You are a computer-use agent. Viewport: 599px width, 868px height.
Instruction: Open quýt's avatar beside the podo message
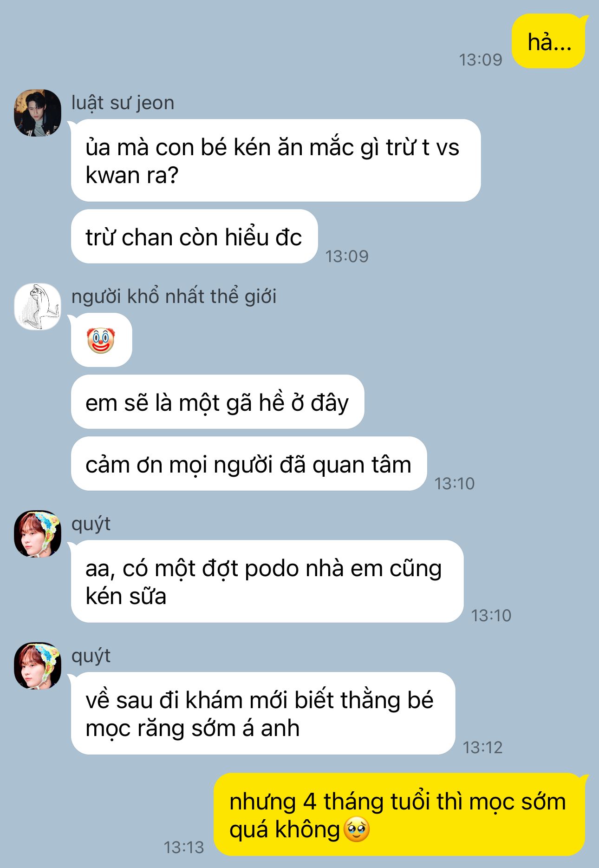click(38, 534)
